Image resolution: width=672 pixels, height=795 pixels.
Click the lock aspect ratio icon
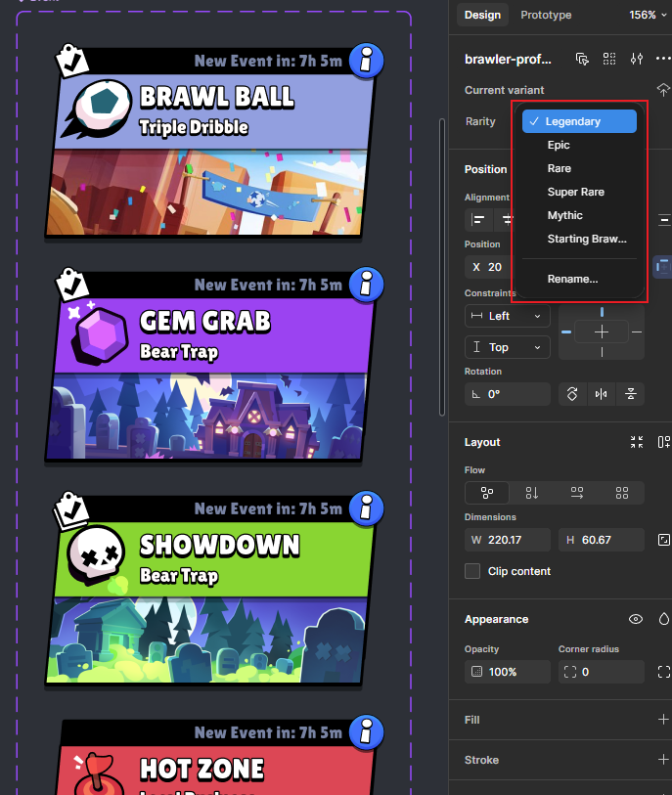[x=663, y=540]
